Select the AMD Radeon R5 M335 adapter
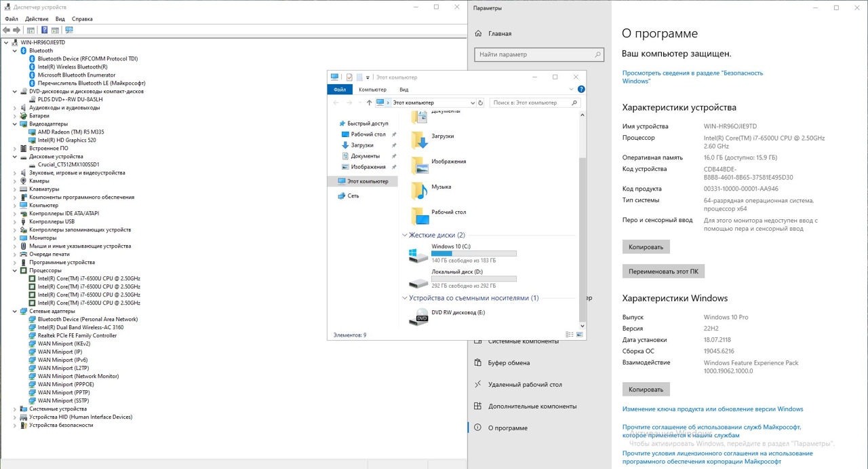The width and height of the screenshot is (868, 469). tap(71, 132)
